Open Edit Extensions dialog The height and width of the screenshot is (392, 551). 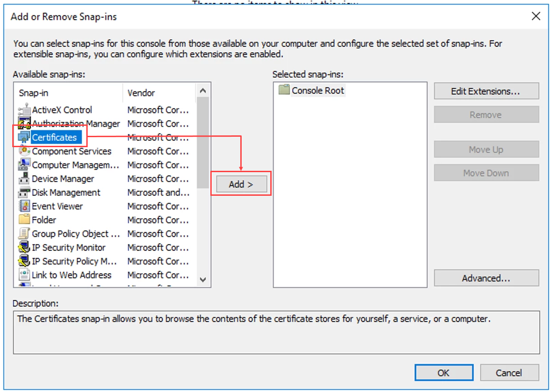pos(486,91)
